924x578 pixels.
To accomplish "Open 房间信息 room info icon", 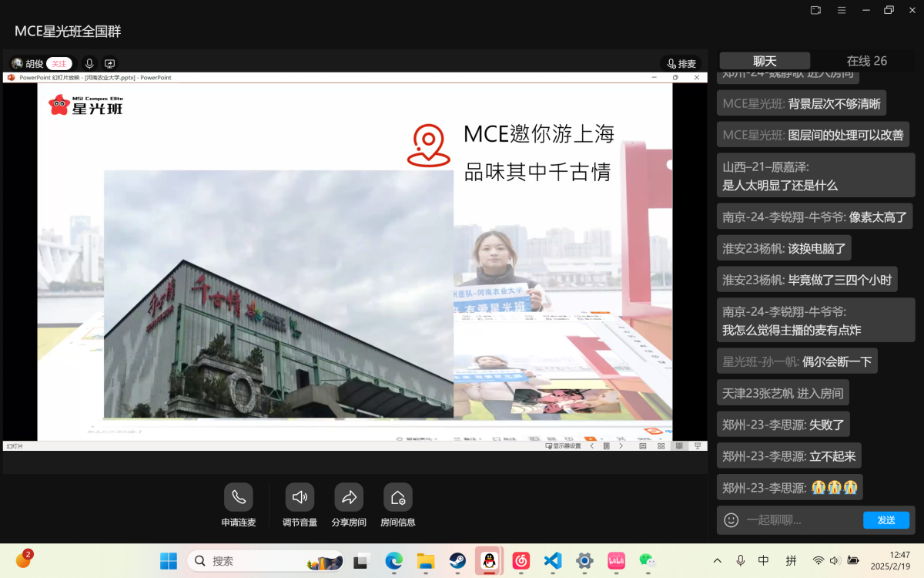I will point(398,498).
